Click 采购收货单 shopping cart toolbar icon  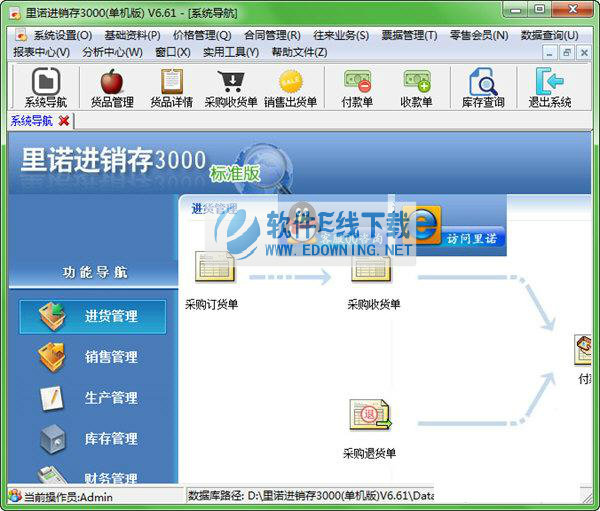(x=231, y=82)
